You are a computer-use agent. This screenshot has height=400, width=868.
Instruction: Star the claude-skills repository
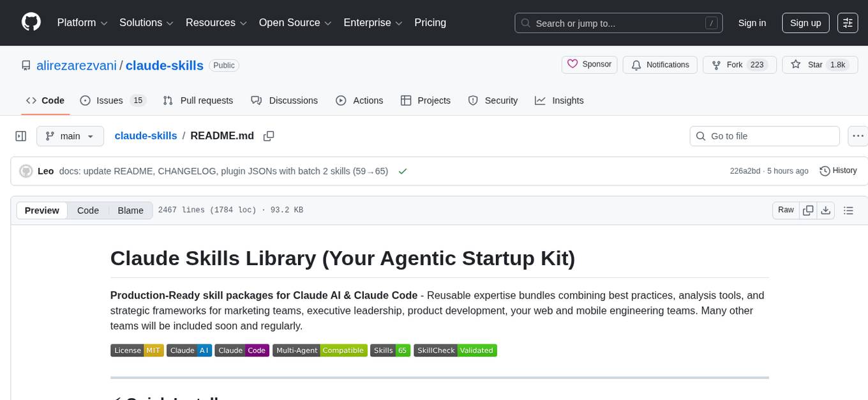(x=807, y=65)
